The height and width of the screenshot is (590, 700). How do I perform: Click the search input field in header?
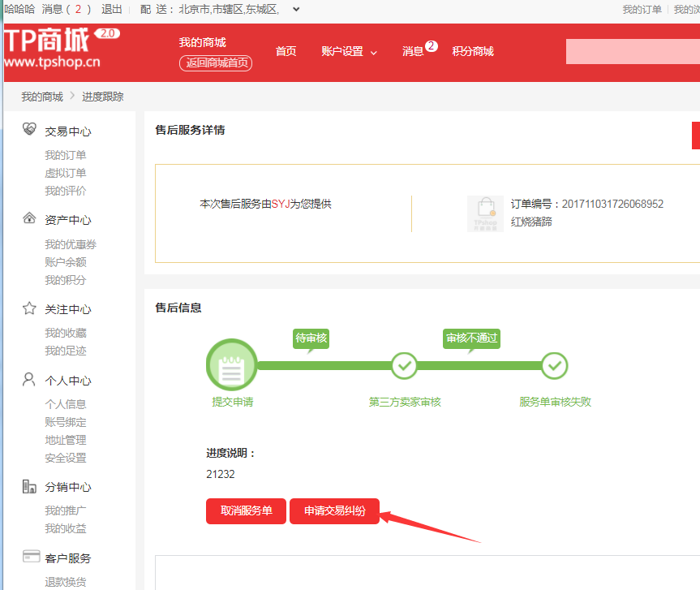coord(633,52)
